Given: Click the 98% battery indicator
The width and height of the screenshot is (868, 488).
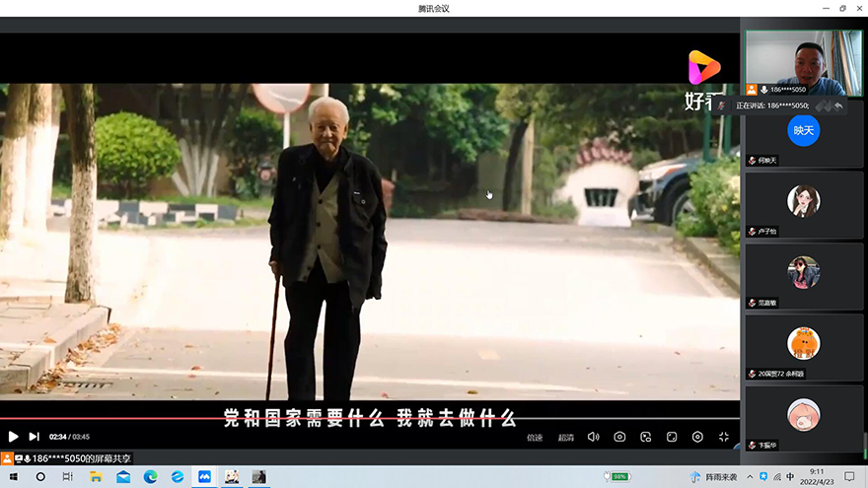Looking at the screenshot, I should 616,476.
